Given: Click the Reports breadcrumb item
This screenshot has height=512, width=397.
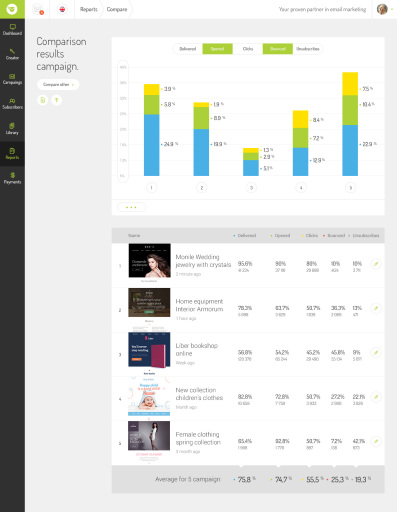Looking at the screenshot, I should 89,9.
